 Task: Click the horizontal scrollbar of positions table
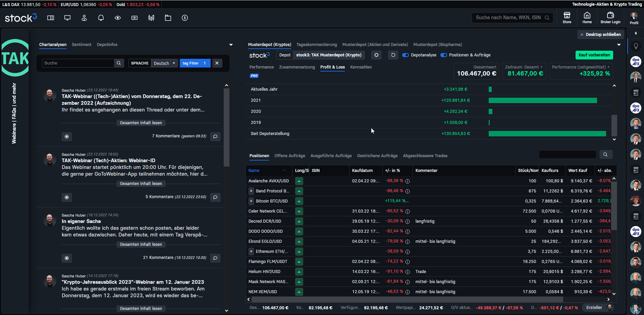click(407, 299)
